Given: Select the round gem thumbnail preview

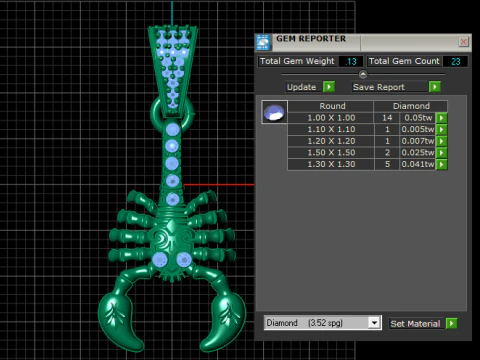Looking at the screenshot, I should [274, 112].
